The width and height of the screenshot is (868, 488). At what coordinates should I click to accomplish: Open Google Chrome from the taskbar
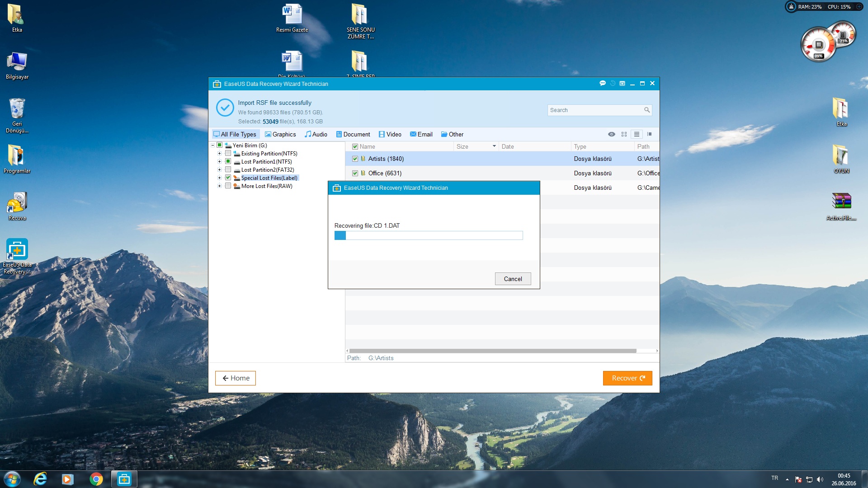coord(96,479)
